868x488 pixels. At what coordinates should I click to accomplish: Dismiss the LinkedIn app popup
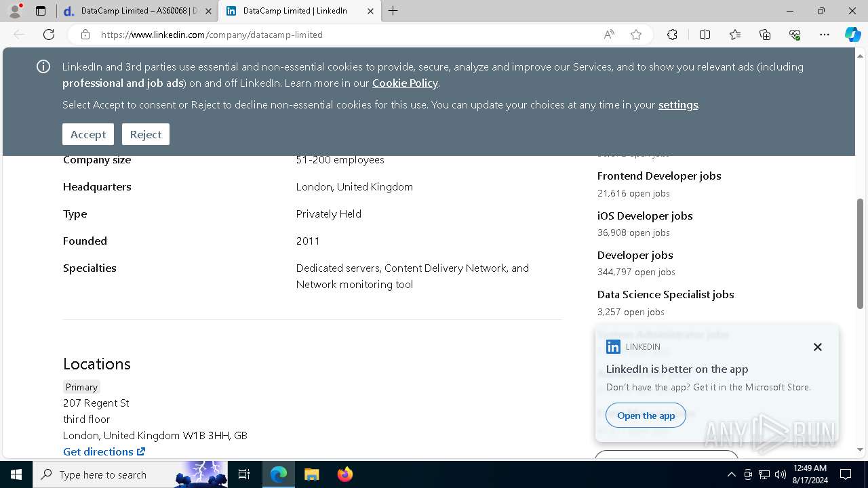point(818,347)
